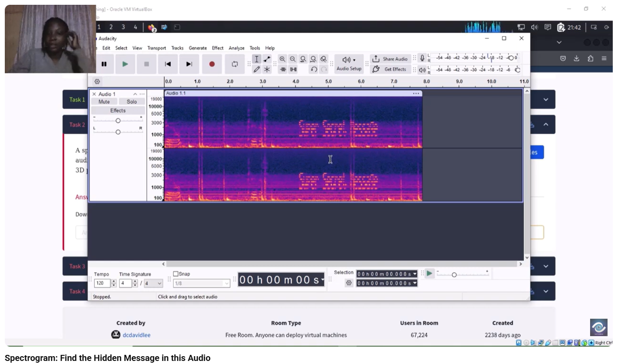The image size is (618, 364).
Task: Open the Audio 1.1 clip options (three dots)
Action: [416, 93]
